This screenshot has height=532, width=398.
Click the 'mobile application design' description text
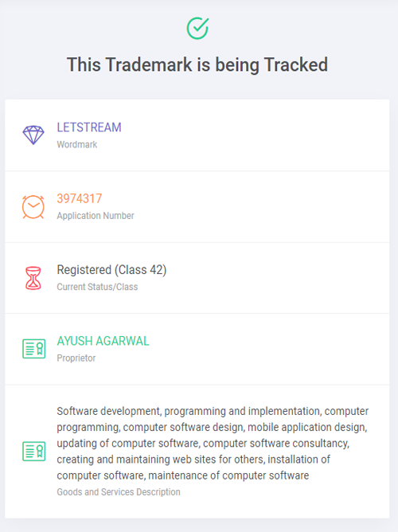[307, 427]
